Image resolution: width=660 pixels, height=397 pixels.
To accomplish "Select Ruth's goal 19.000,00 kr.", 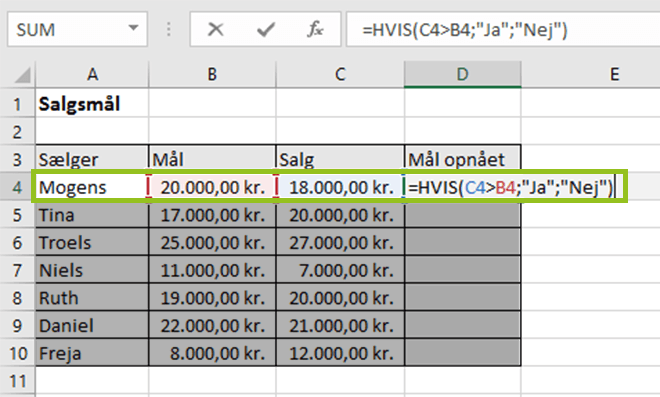I will [212, 298].
